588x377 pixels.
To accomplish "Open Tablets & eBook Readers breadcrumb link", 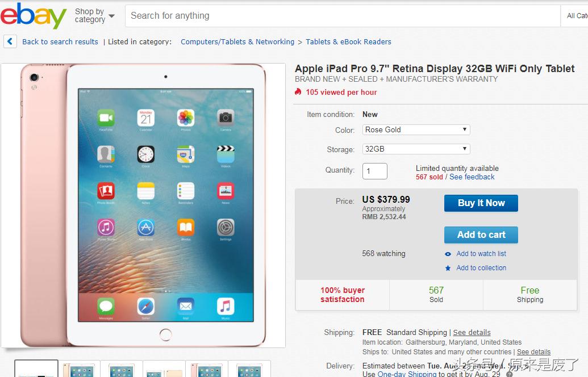I will click(348, 41).
